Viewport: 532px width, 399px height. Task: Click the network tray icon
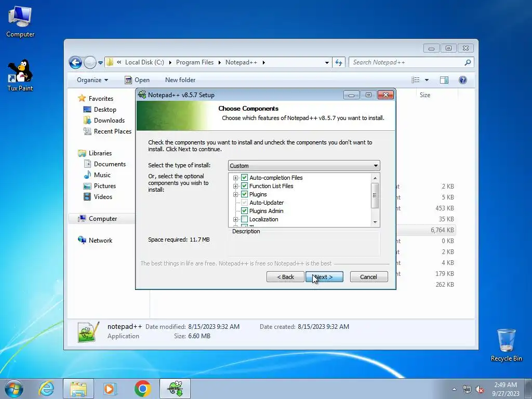(467, 390)
